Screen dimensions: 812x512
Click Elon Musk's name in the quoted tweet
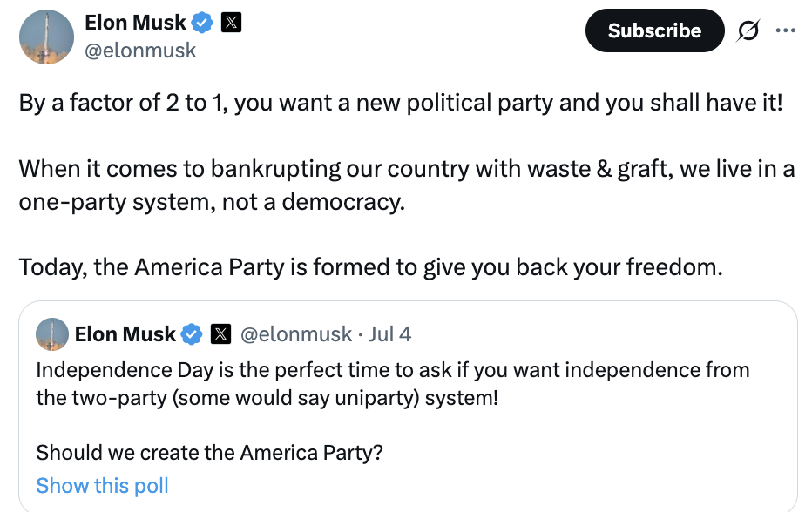click(126, 333)
